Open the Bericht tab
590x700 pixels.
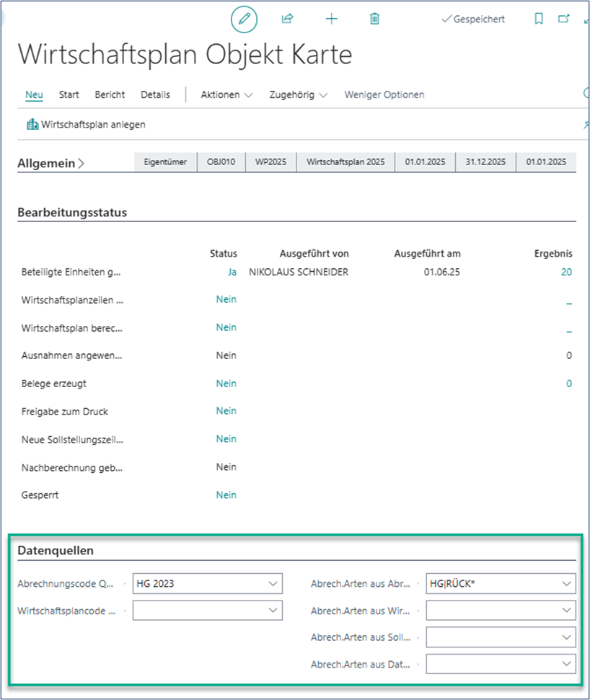(110, 94)
